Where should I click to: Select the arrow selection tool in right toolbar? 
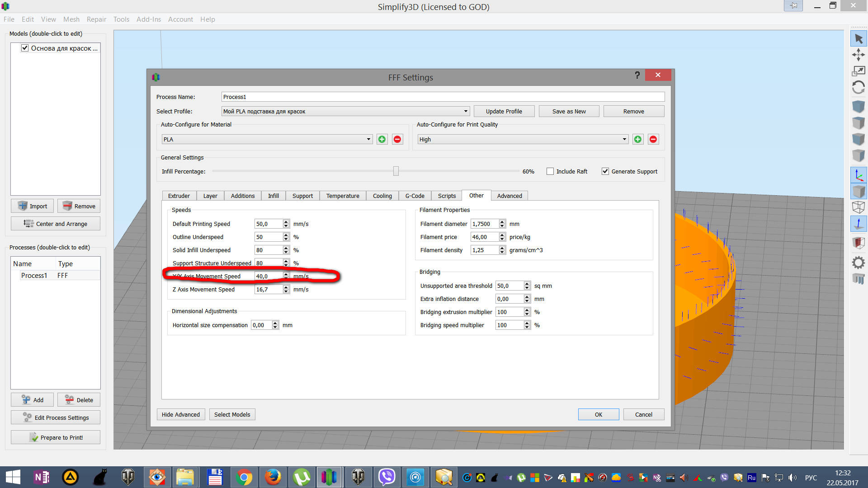click(x=858, y=39)
